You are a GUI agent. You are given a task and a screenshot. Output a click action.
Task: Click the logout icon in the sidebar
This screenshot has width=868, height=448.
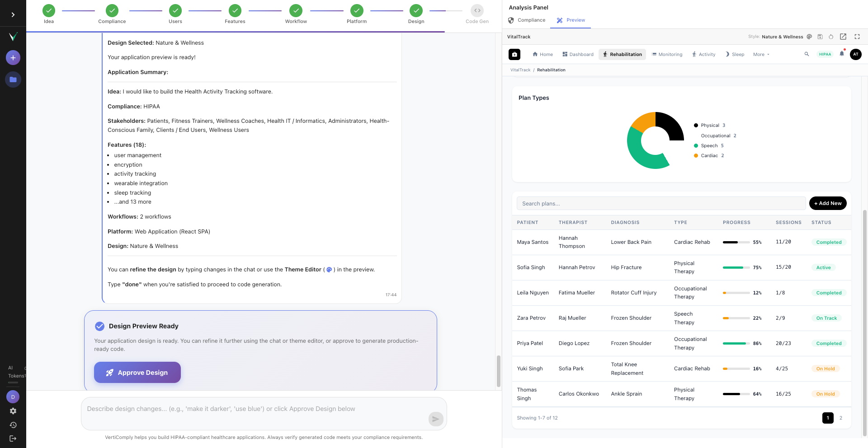13,439
